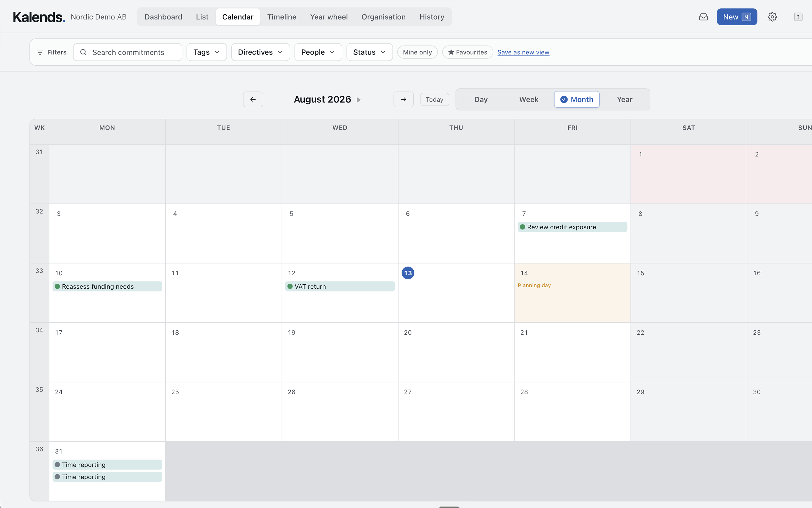812x508 pixels.
Task: Click the help question mark icon
Action: 798,17
